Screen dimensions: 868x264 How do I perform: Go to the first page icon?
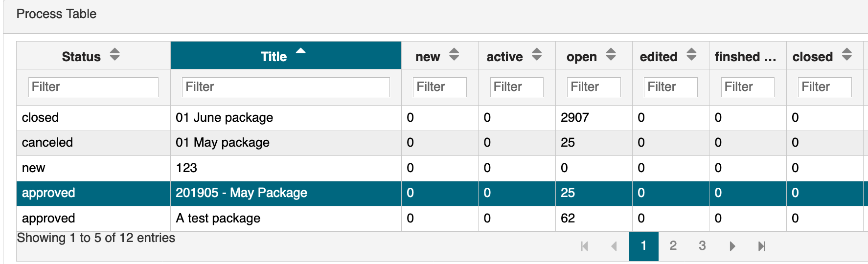(x=584, y=246)
